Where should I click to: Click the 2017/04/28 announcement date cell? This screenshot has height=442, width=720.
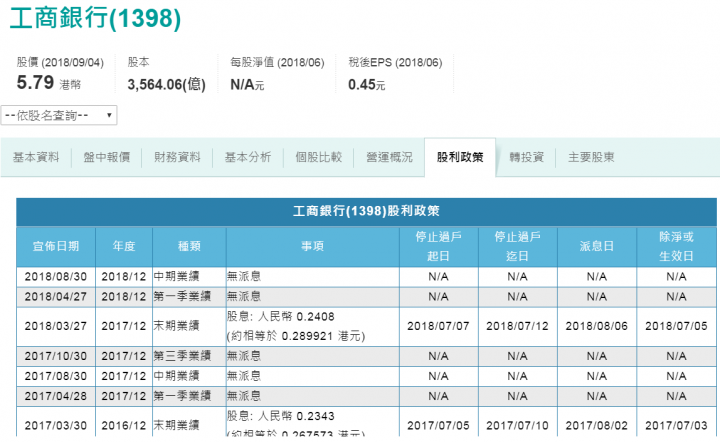click(56, 396)
